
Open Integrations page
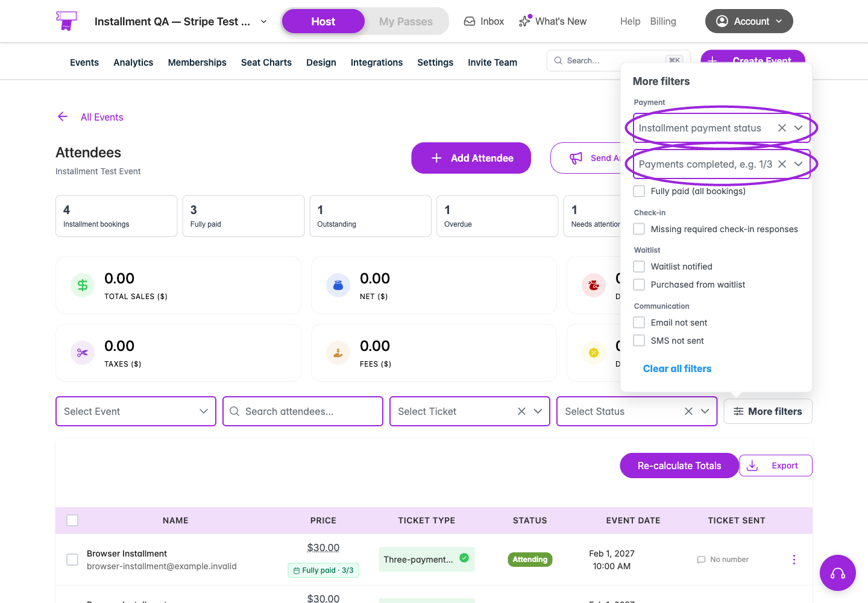pos(377,62)
